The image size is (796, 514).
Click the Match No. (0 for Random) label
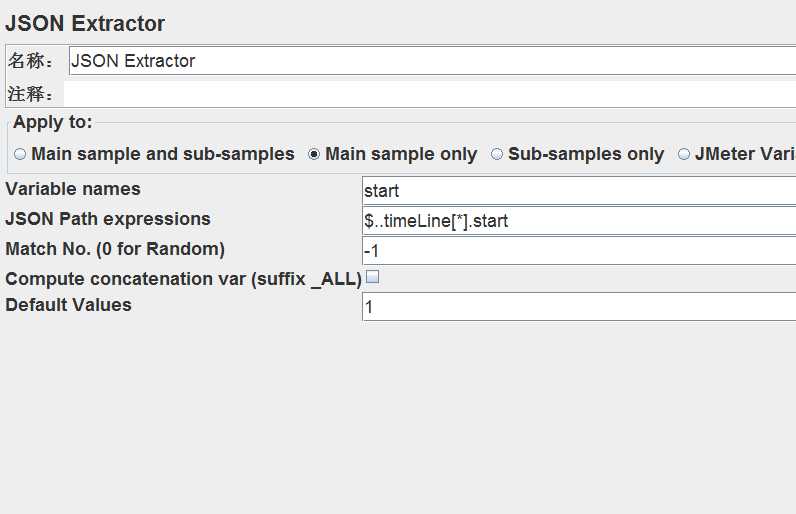(x=115, y=249)
